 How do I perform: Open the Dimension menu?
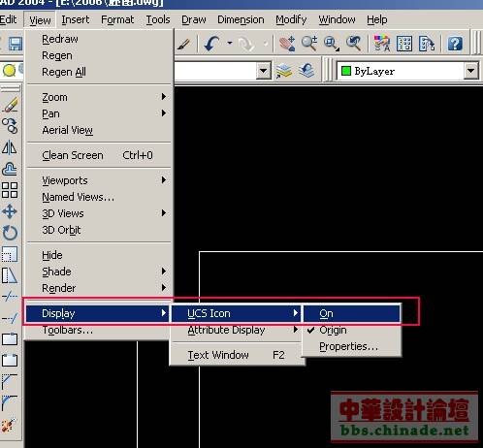(241, 19)
